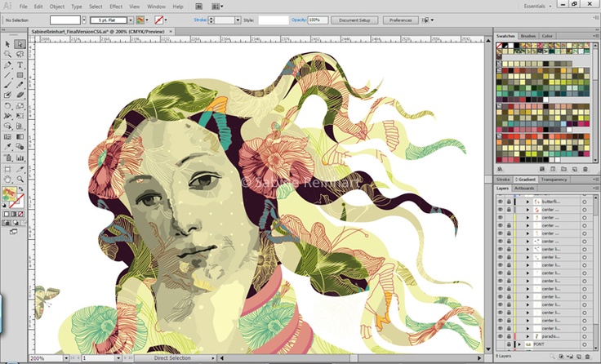Unlock the butterfly layer lock toggle
Viewport: 601px width, 364px height.
(x=509, y=201)
